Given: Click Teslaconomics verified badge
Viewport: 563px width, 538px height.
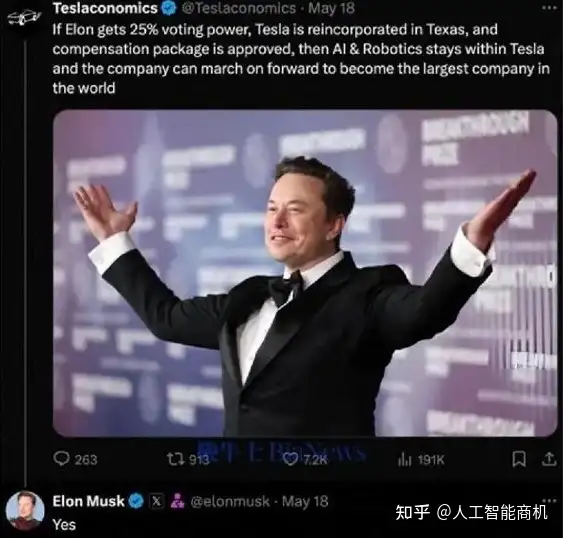Looking at the screenshot, I should 168,8.
